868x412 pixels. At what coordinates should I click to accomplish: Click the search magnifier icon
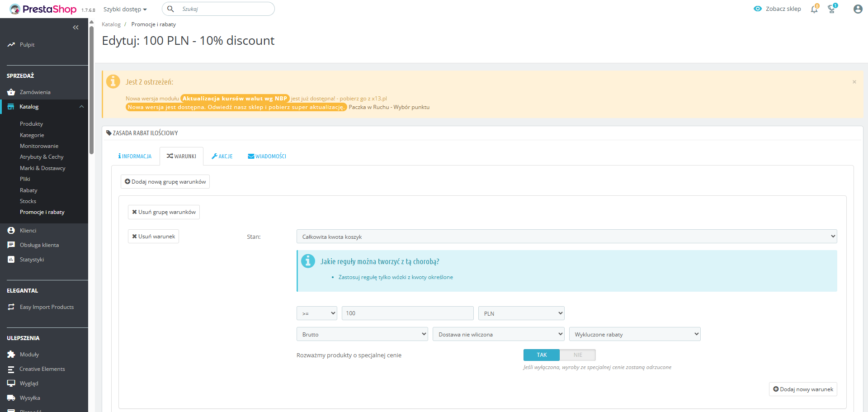click(x=170, y=9)
